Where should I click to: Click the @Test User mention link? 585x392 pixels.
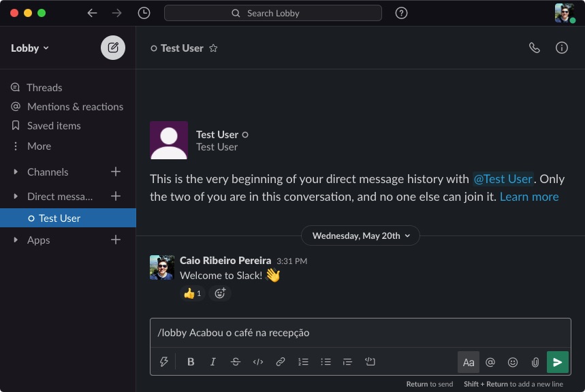click(503, 179)
